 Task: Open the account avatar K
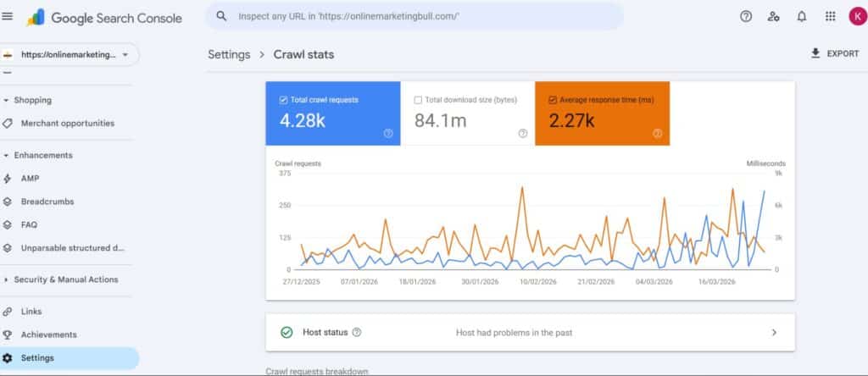[858, 17]
